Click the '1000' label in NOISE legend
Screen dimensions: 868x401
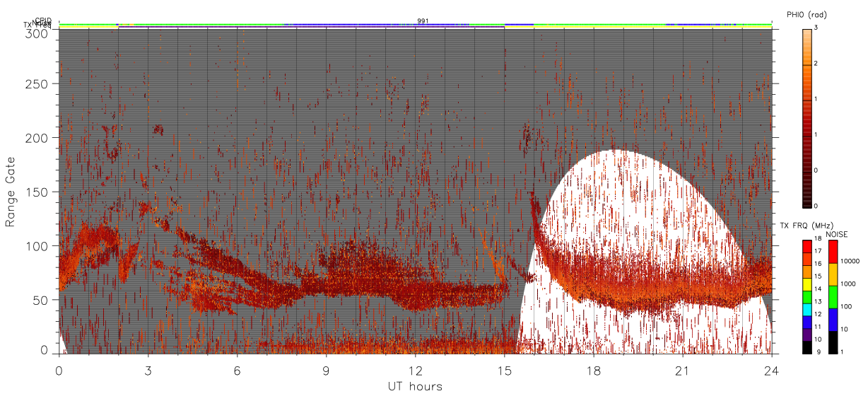pos(848,284)
